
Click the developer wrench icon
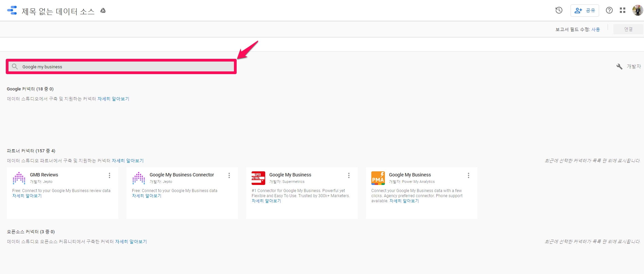tap(619, 67)
